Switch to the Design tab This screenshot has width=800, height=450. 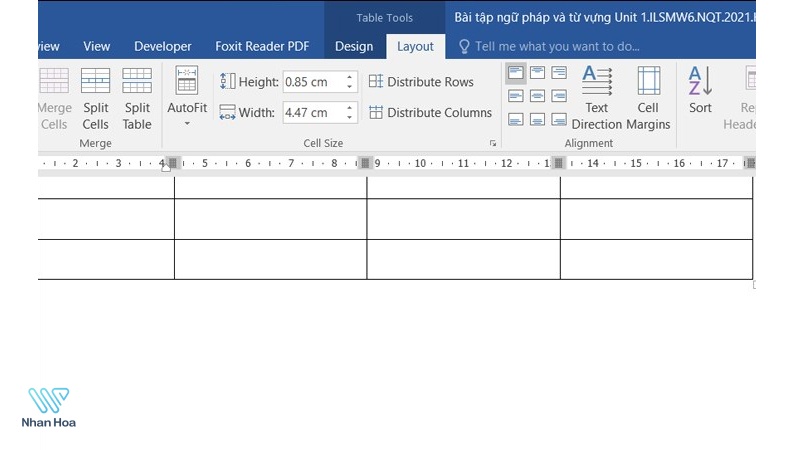pyautogui.click(x=354, y=46)
